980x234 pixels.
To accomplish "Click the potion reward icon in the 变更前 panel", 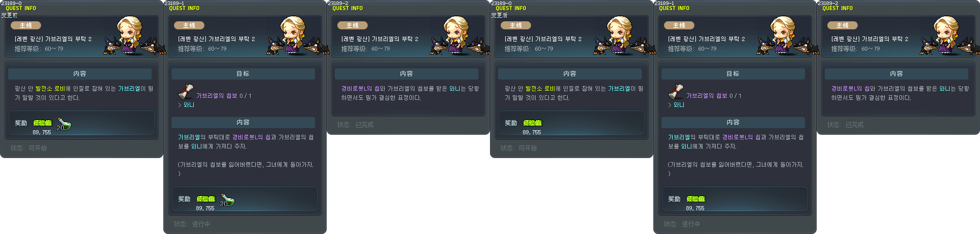I will pyautogui.click(x=64, y=124).
